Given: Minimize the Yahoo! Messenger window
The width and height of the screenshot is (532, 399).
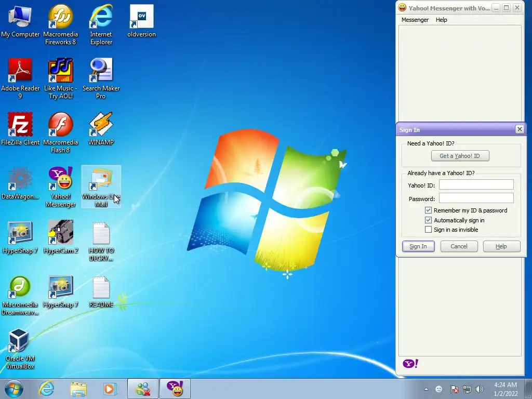Looking at the screenshot, I should 496,8.
